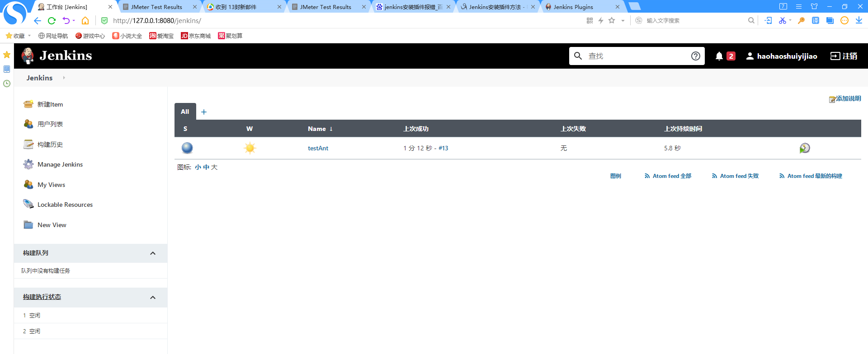The height and width of the screenshot is (354, 868).
Task: Open Atom feed 全部 link
Action: [668, 176]
